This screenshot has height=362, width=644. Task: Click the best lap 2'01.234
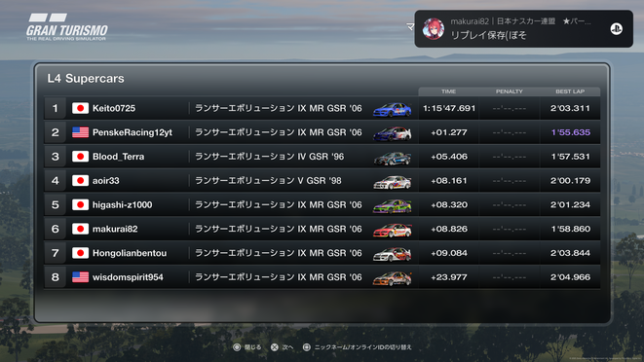[x=571, y=204]
